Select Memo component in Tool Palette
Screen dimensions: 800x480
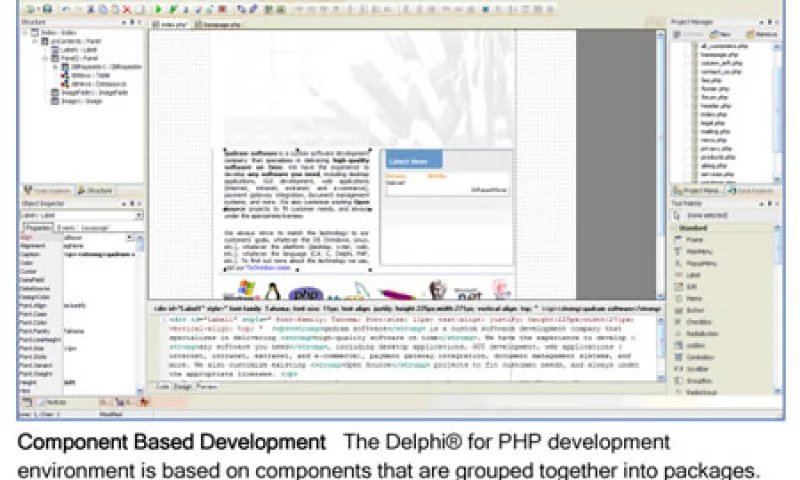tap(688, 298)
